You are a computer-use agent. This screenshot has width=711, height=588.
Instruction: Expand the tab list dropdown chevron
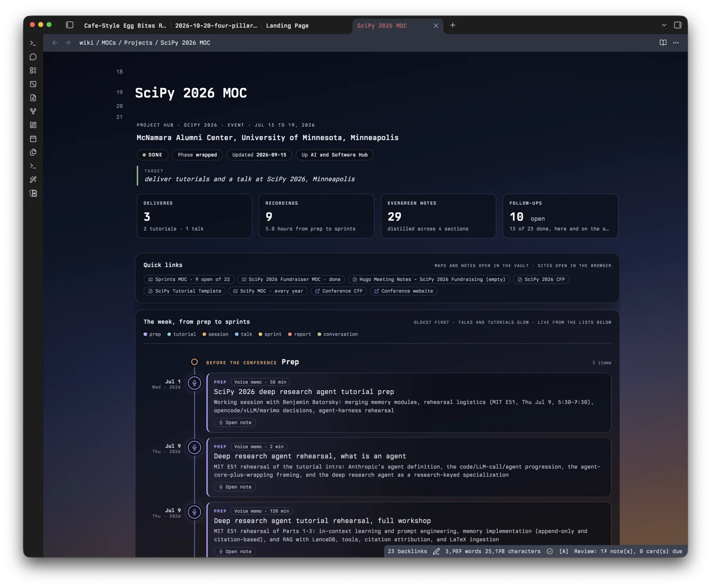pyautogui.click(x=664, y=25)
